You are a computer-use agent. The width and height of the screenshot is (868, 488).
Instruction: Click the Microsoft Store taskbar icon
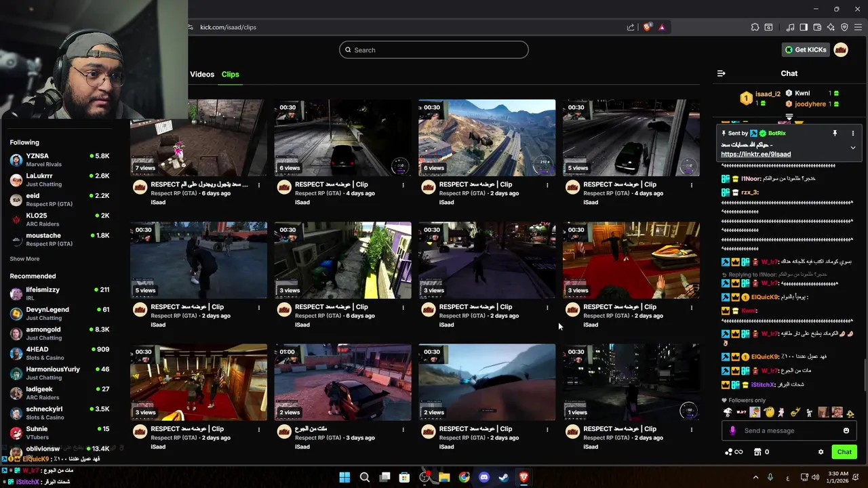(404, 477)
